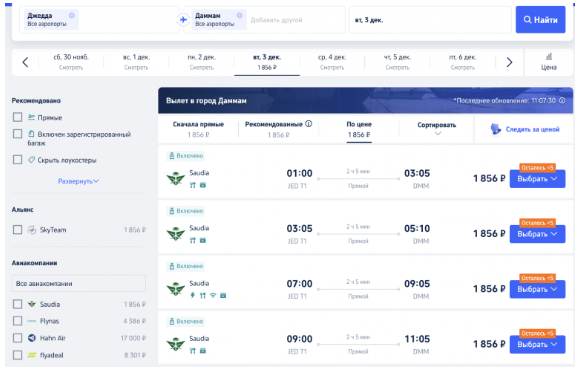Click meal icon on 01:00 flight
This screenshot has width=577, height=372.
click(x=192, y=185)
